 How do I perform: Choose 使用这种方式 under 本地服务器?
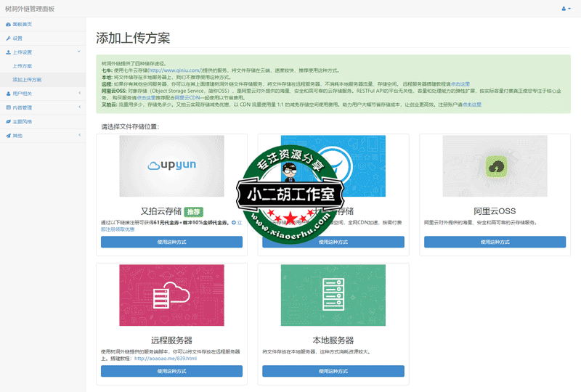(333, 371)
